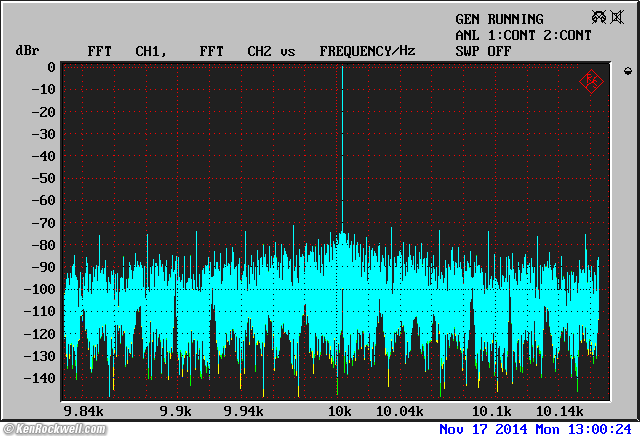Click the dBr unit label
640x436 pixels.
[26, 51]
